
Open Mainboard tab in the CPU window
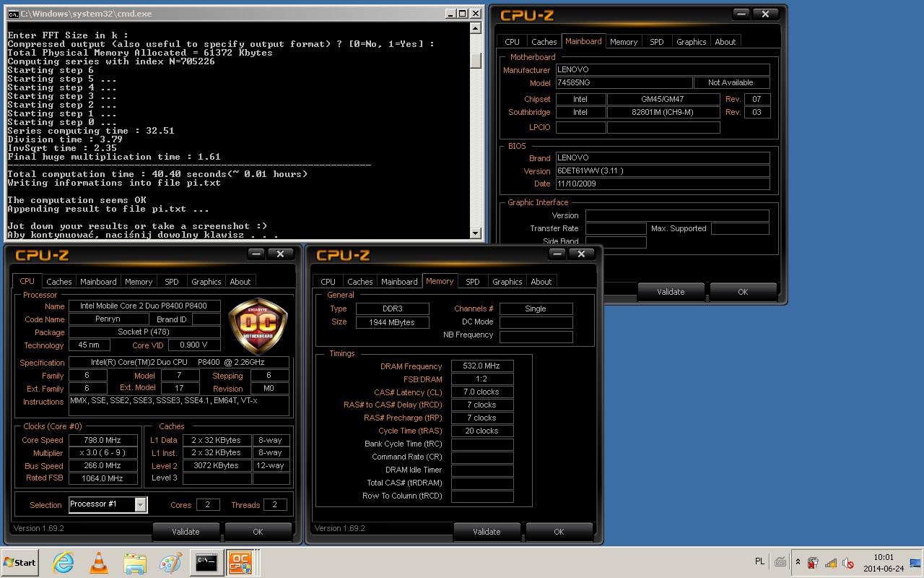98,282
